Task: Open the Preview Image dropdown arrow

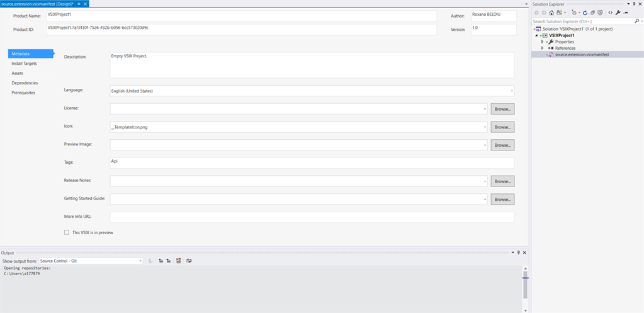Action: pyautogui.click(x=485, y=145)
